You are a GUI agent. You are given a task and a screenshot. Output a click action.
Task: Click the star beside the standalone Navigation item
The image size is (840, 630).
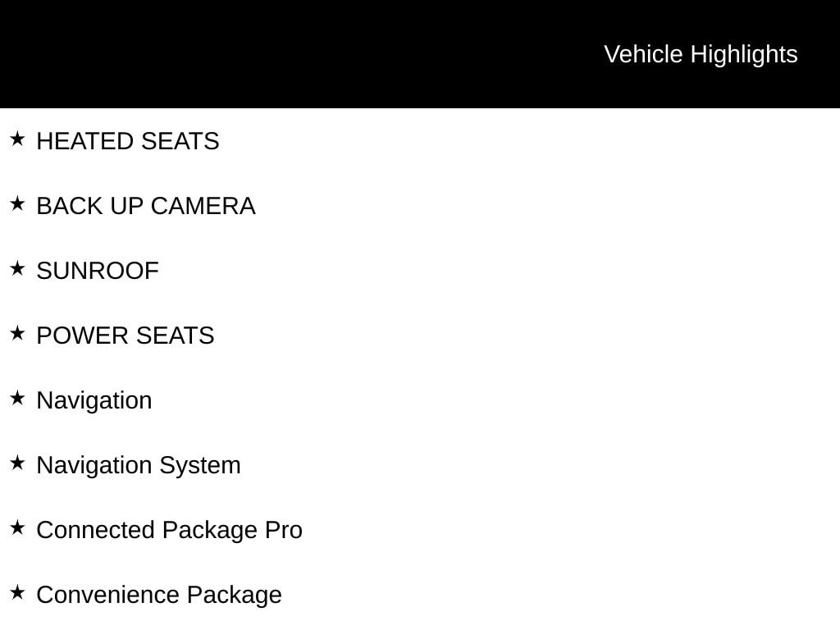click(x=17, y=398)
